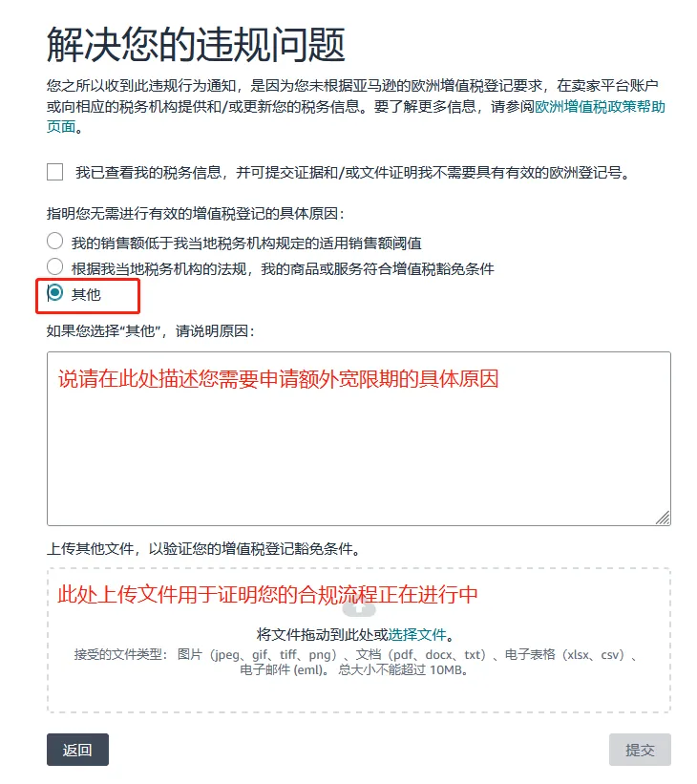Click the 返回 button
The image size is (697, 784).
pos(77,750)
